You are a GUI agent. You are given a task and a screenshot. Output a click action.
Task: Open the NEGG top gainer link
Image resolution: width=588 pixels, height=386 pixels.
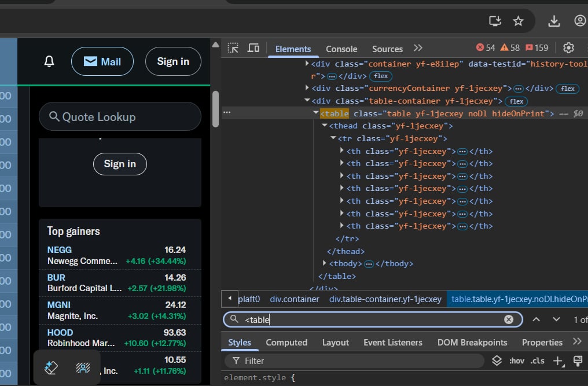coord(60,250)
